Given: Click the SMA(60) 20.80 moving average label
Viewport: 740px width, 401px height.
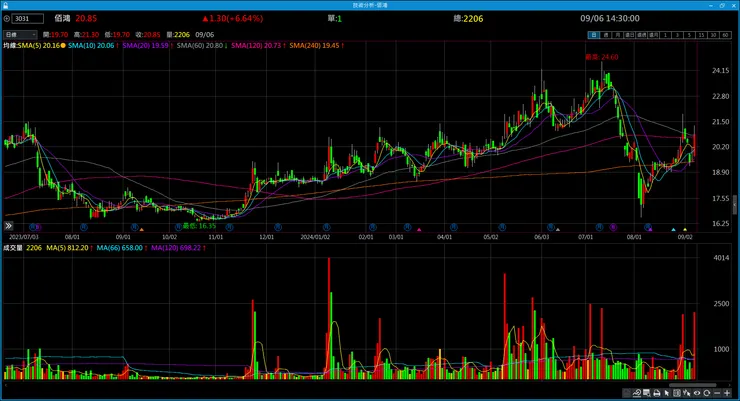Looking at the screenshot, I should click(x=202, y=46).
